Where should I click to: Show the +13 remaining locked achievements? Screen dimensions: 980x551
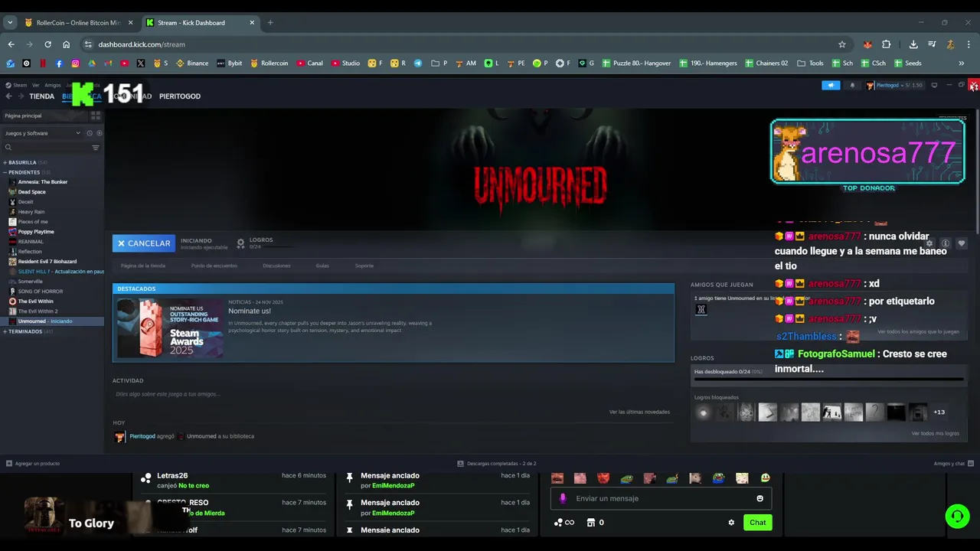pyautogui.click(x=939, y=412)
